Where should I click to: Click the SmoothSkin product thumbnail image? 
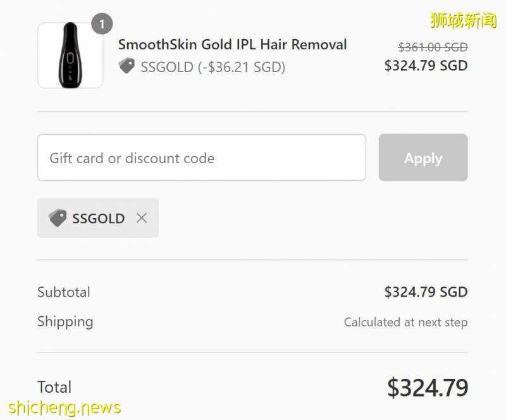tap(70, 56)
